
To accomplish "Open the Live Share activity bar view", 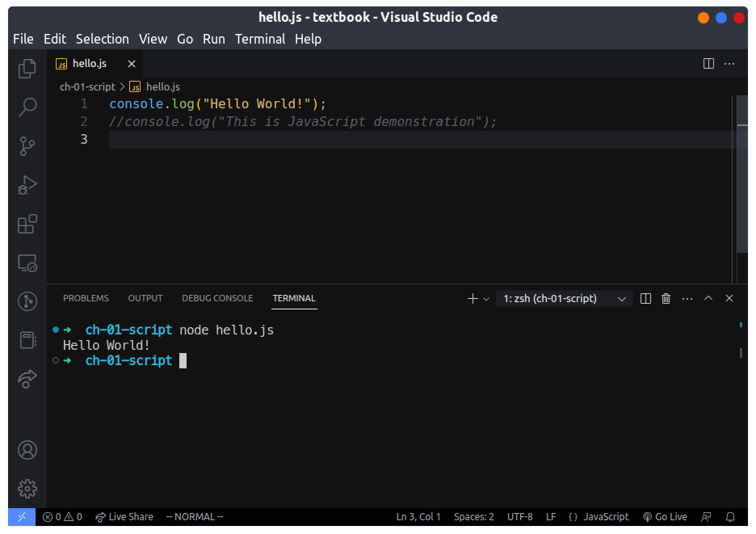I will click(x=27, y=379).
